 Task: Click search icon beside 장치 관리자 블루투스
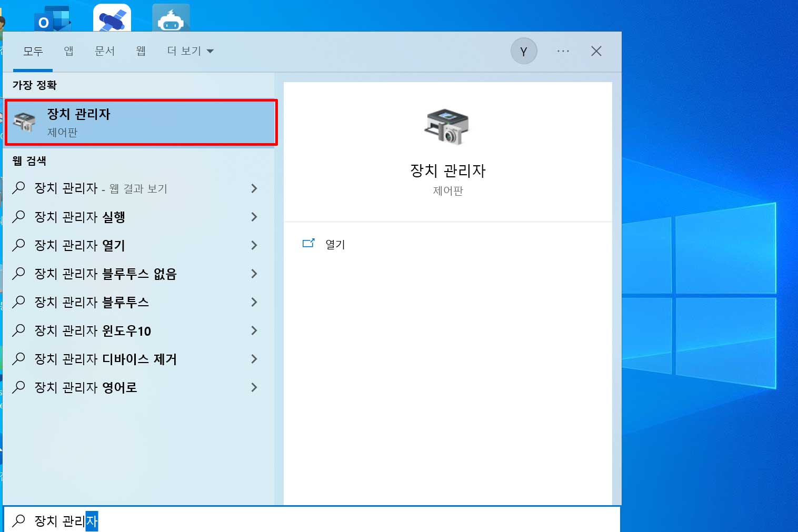(18, 302)
